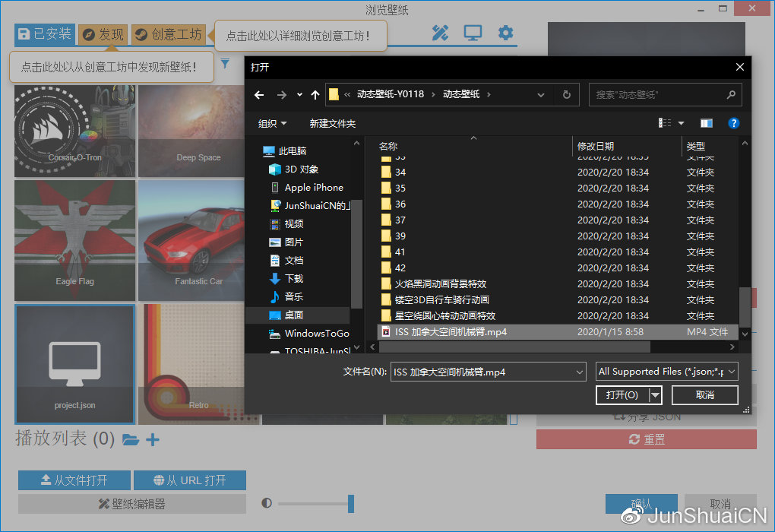Open 壁纸编辑器 button

[132, 504]
